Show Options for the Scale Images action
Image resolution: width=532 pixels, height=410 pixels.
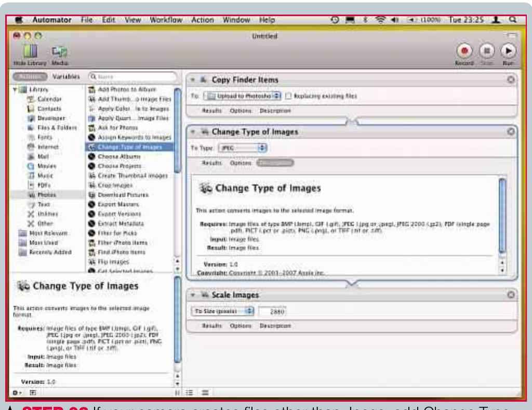[x=241, y=326]
